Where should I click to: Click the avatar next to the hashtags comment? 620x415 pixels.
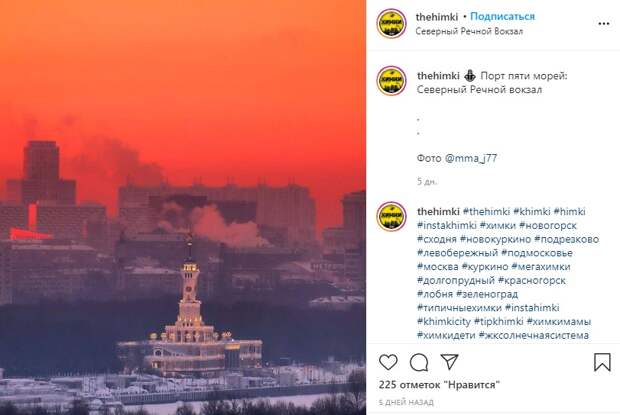[x=391, y=216]
